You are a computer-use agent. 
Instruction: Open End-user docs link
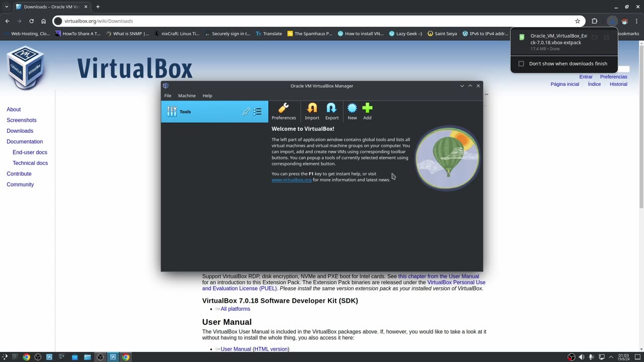click(x=30, y=152)
